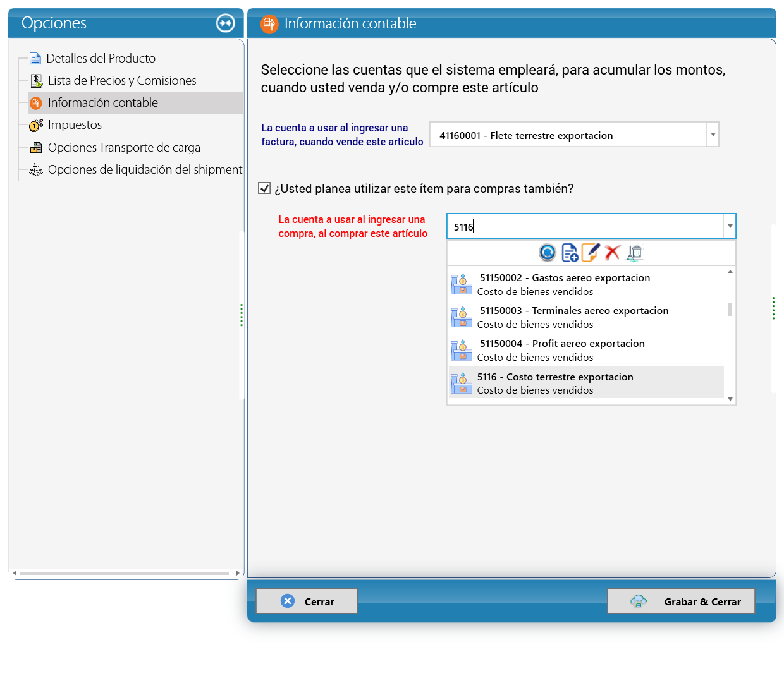
Task: Click the account list scroll up arrow
Action: coord(730,272)
